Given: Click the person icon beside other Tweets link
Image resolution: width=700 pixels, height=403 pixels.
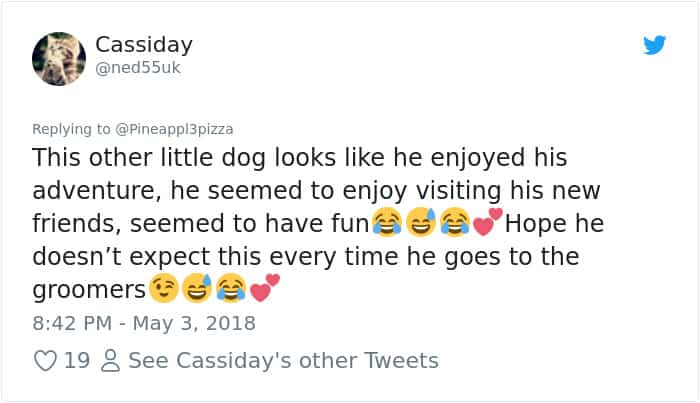Looking at the screenshot, I should [x=110, y=360].
